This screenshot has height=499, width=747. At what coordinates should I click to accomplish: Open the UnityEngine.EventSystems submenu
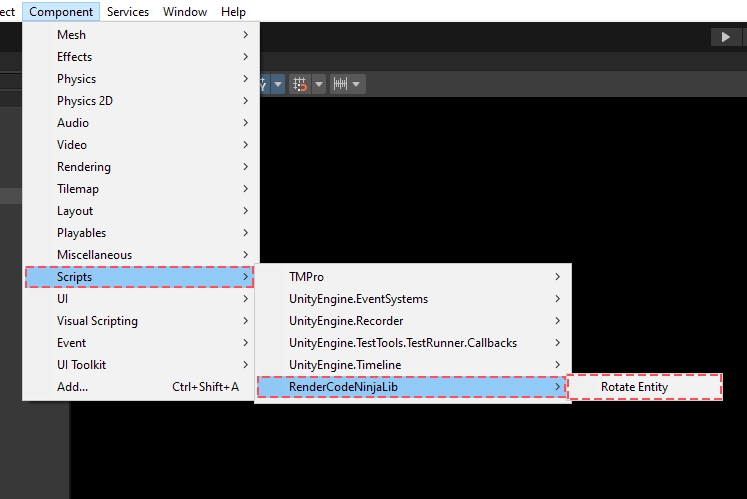click(412, 299)
